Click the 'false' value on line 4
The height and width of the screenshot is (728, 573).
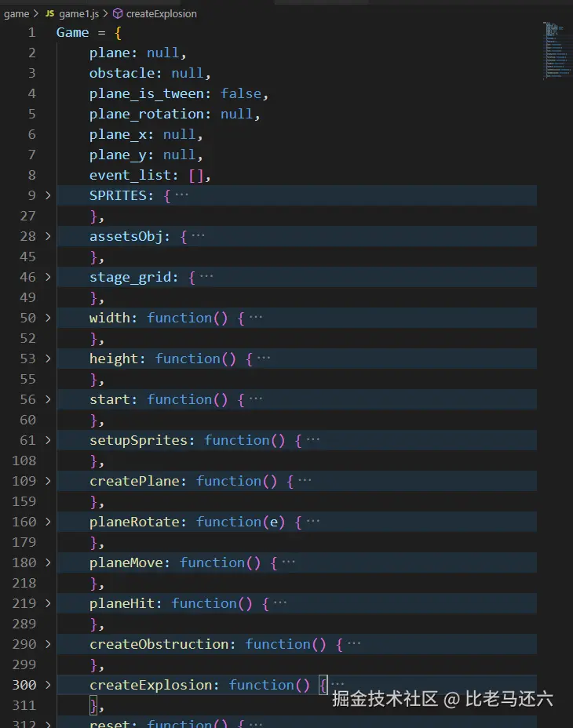click(x=241, y=94)
